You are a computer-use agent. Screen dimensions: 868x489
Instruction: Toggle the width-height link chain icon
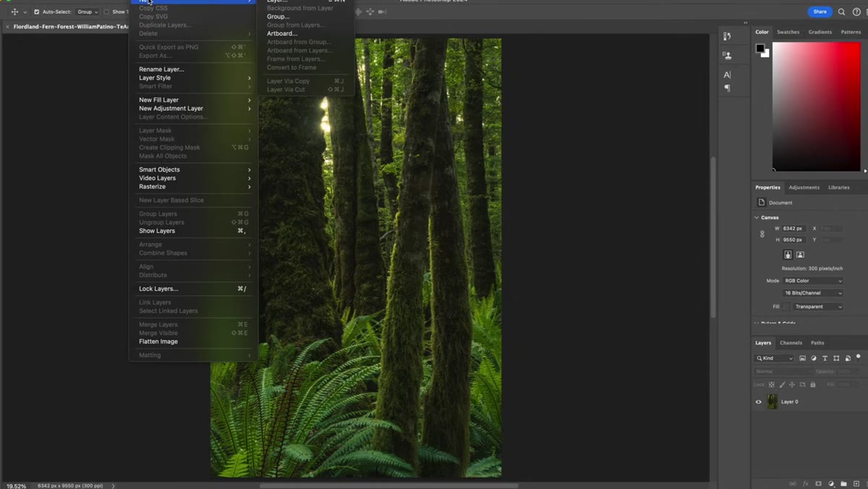tap(762, 234)
